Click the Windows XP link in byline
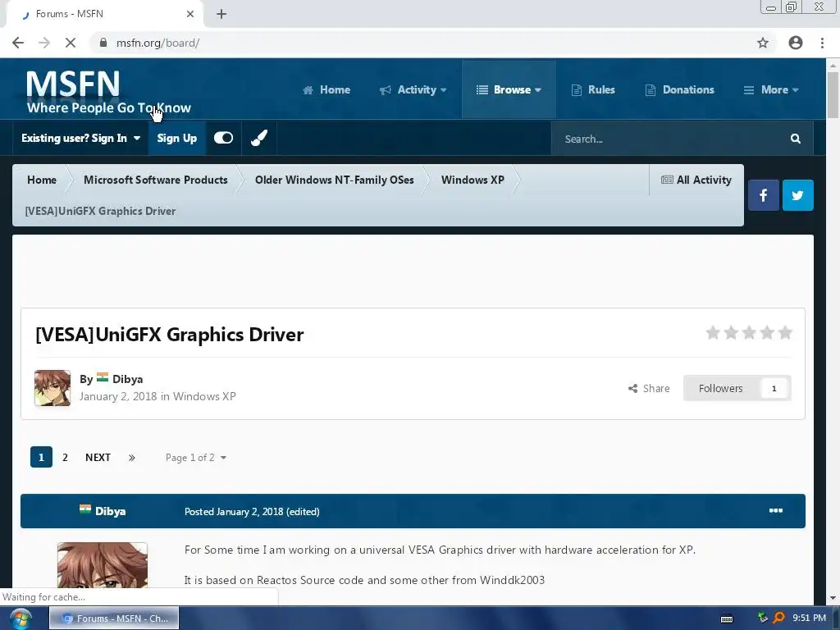The height and width of the screenshot is (630, 840). 204,396
